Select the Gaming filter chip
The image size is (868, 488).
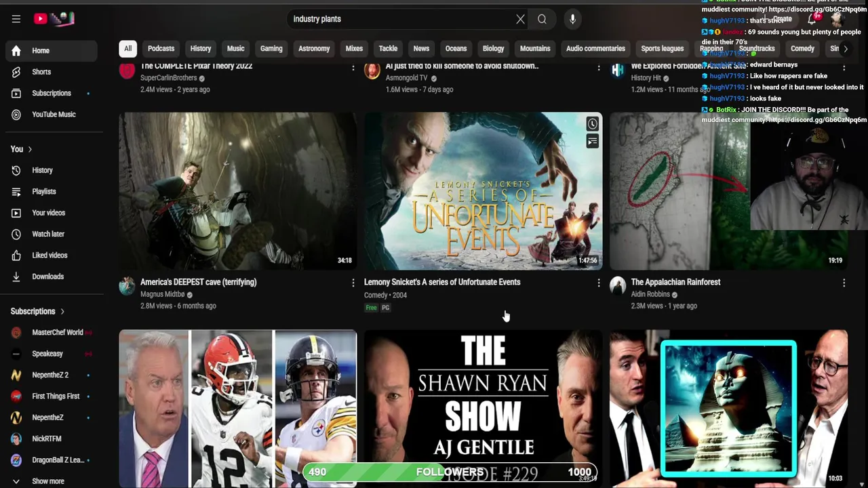(x=271, y=49)
